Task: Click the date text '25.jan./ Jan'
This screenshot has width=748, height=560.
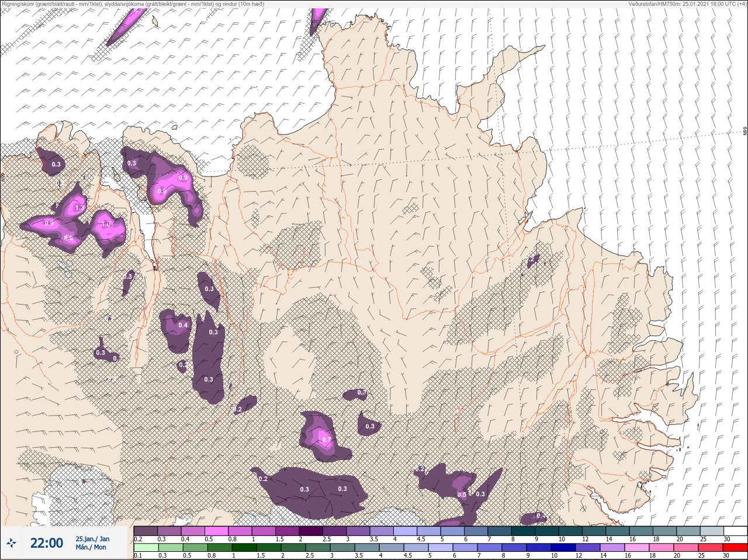Action: coord(92,539)
